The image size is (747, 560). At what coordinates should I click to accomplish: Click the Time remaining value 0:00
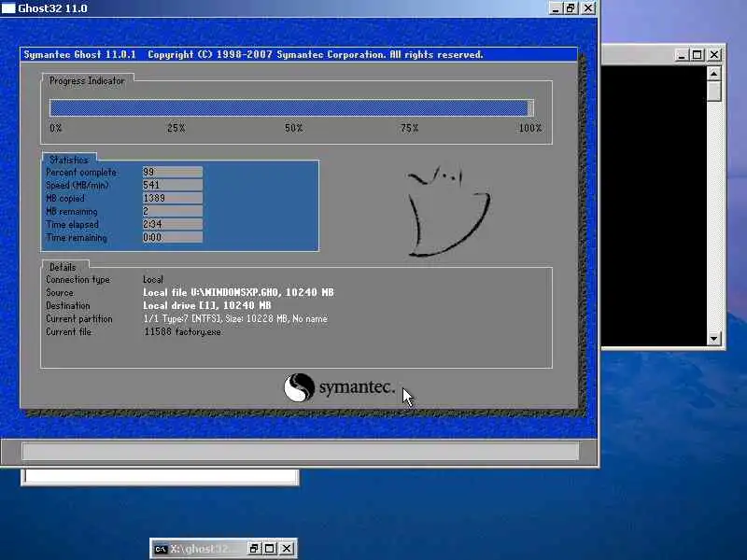tap(173, 237)
